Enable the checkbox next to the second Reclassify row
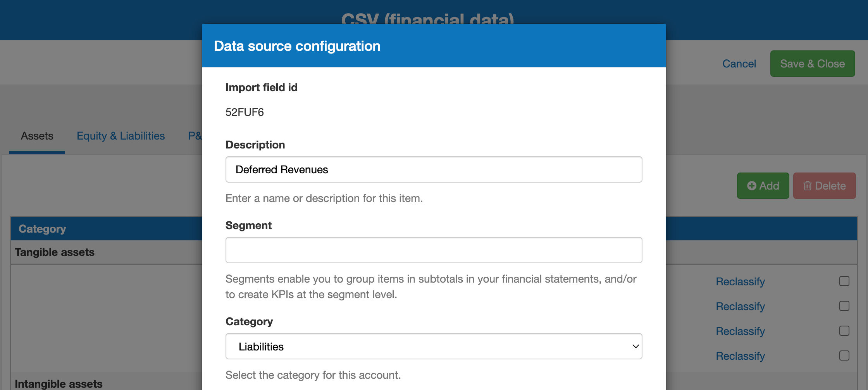This screenshot has width=868, height=390. click(x=844, y=306)
